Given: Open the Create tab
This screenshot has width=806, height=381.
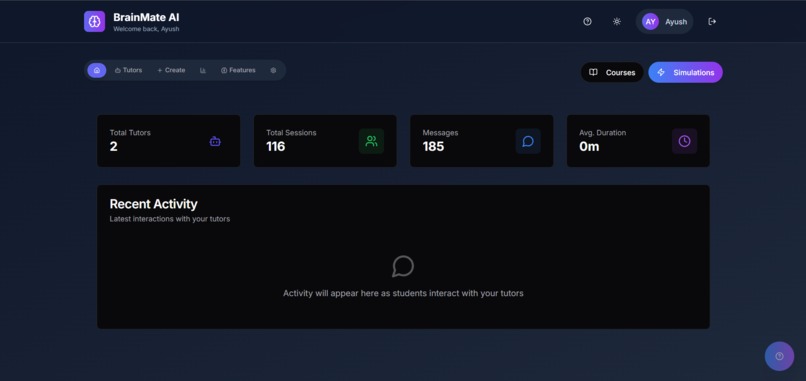Looking at the screenshot, I should pyautogui.click(x=171, y=70).
